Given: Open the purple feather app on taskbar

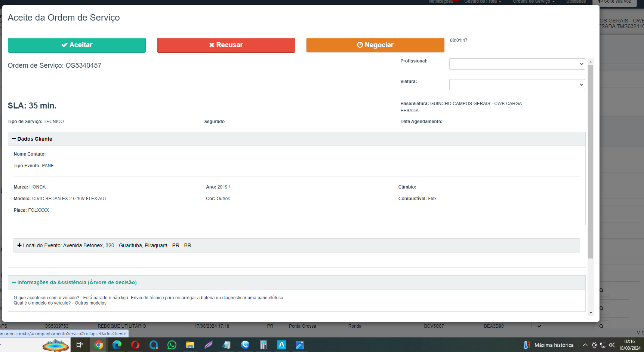Looking at the screenshot, I should 209,345.
